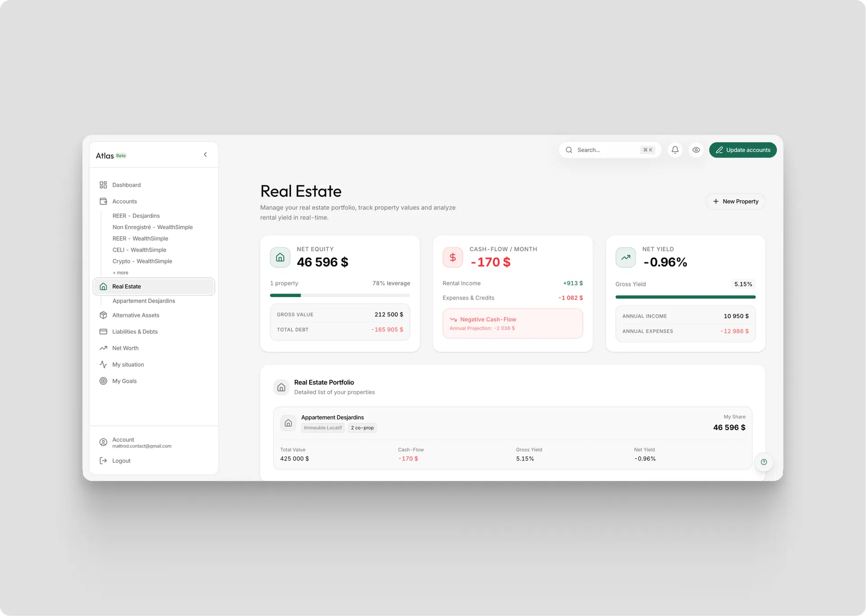Open the notifications bell
The height and width of the screenshot is (616, 866).
pos(675,150)
